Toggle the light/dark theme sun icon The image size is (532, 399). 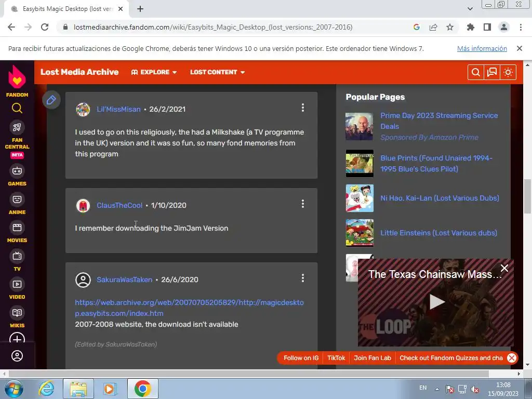point(508,72)
